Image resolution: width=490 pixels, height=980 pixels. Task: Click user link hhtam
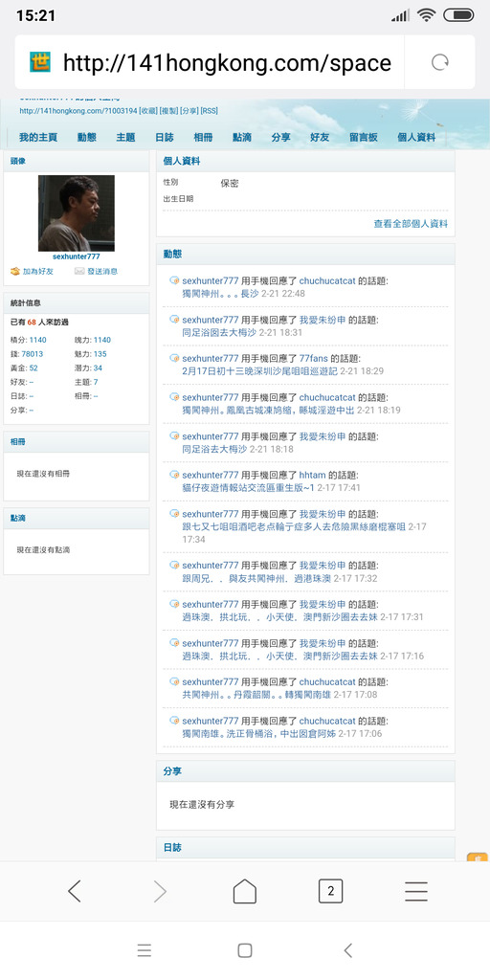(x=313, y=475)
